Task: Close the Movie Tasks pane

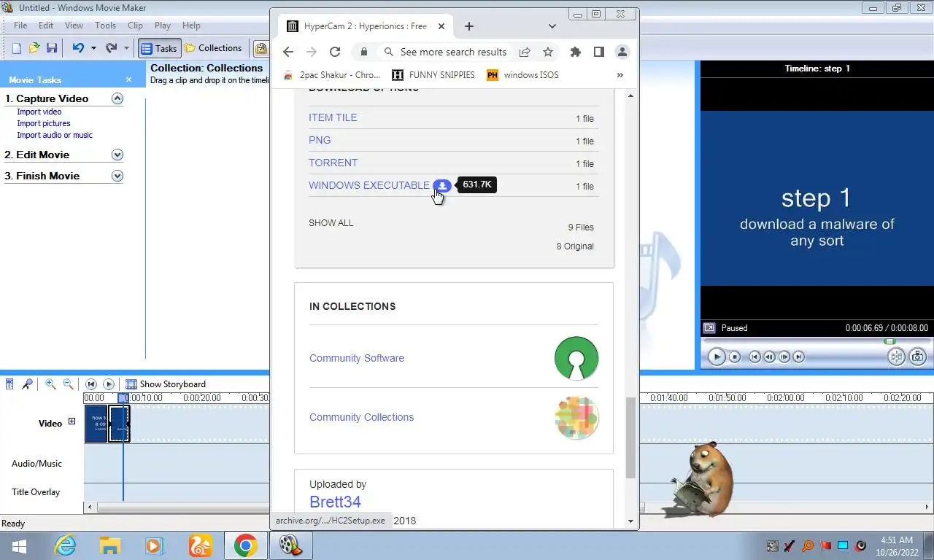Action: 128,79
